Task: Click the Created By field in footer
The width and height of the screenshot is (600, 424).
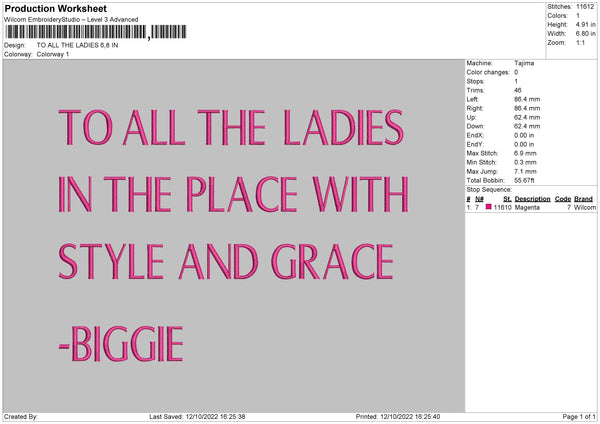Action: coord(22,417)
